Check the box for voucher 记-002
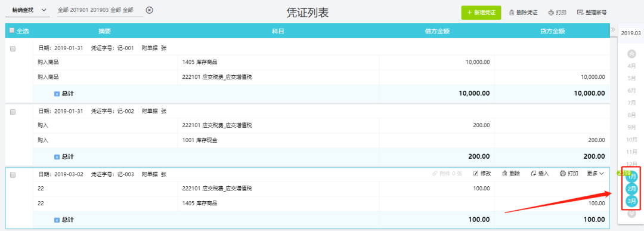The height and width of the screenshot is (231, 644). point(13,112)
